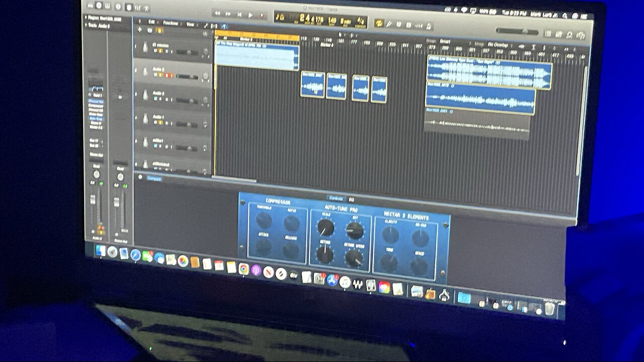Expand the Track disclosure triangle in the Inspector

(x=86, y=25)
